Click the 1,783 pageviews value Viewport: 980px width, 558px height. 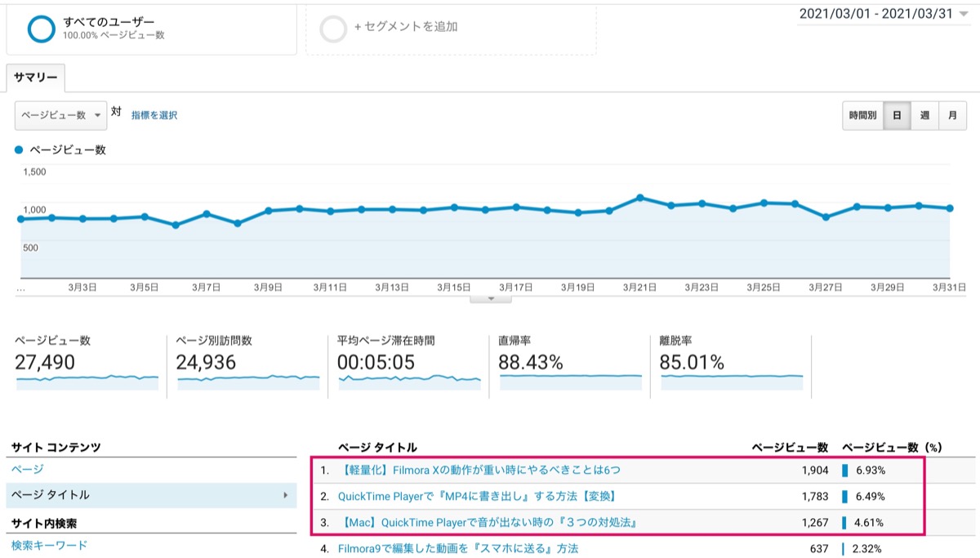(x=815, y=496)
